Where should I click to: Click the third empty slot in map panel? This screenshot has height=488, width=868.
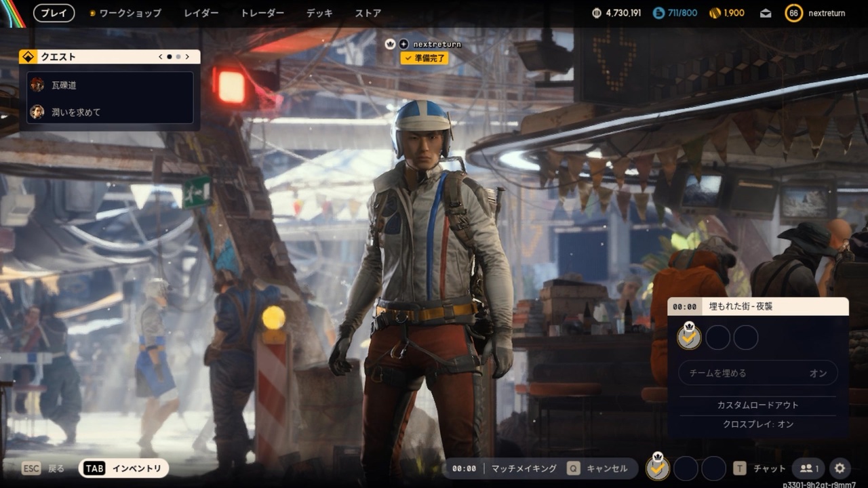tap(746, 338)
